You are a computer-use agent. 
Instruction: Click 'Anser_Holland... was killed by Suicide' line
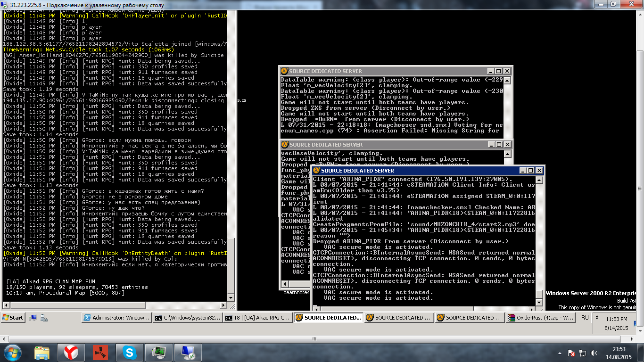[x=113, y=55]
